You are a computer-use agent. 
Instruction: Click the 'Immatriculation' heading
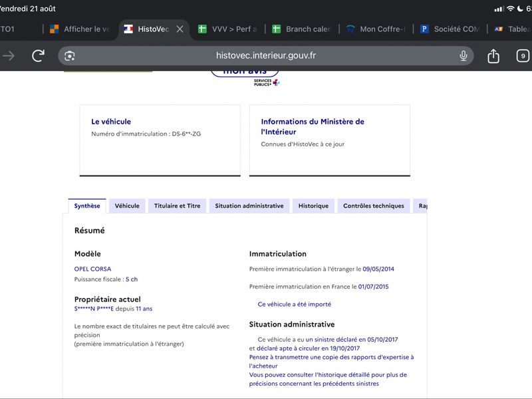point(278,254)
